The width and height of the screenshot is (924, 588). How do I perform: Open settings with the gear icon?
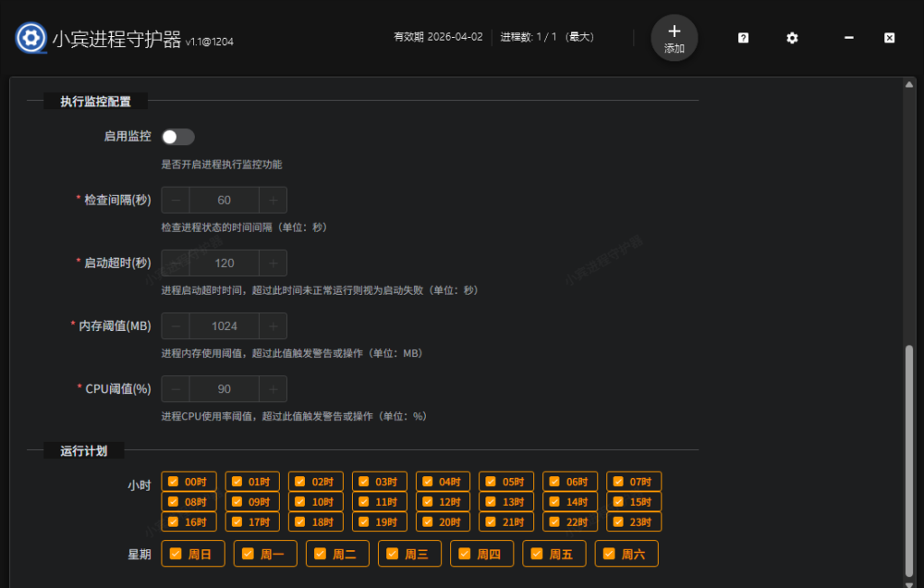791,38
